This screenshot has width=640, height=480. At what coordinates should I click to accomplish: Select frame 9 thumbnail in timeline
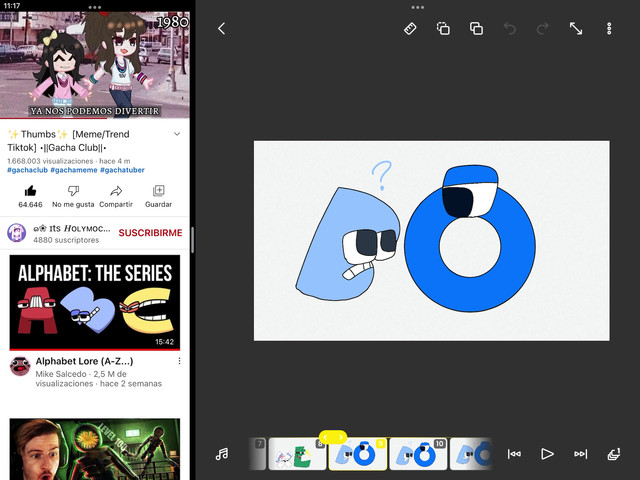[358, 454]
